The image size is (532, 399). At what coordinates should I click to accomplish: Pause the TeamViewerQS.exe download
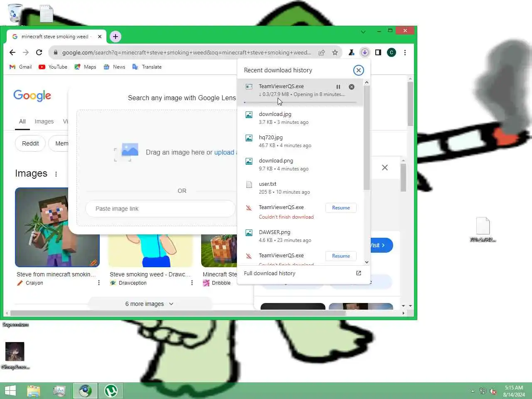pyautogui.click(x=338, y=87)
